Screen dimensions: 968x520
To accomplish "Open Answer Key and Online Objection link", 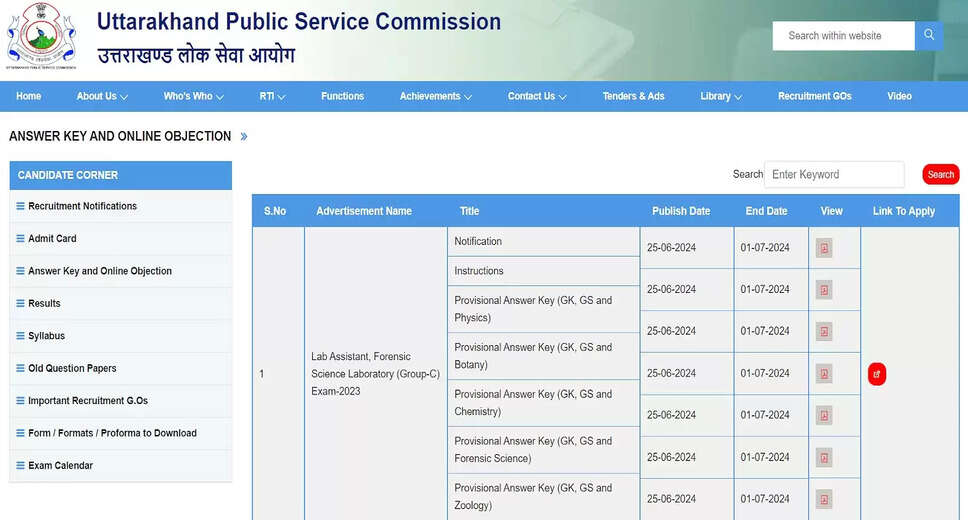I will click(100, 271).
